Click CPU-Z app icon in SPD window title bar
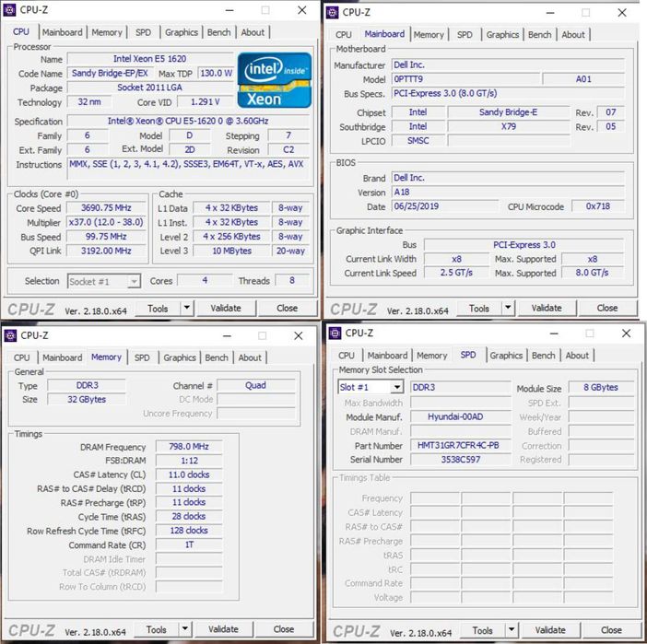The image size is (647, 644). pos(335,333)
